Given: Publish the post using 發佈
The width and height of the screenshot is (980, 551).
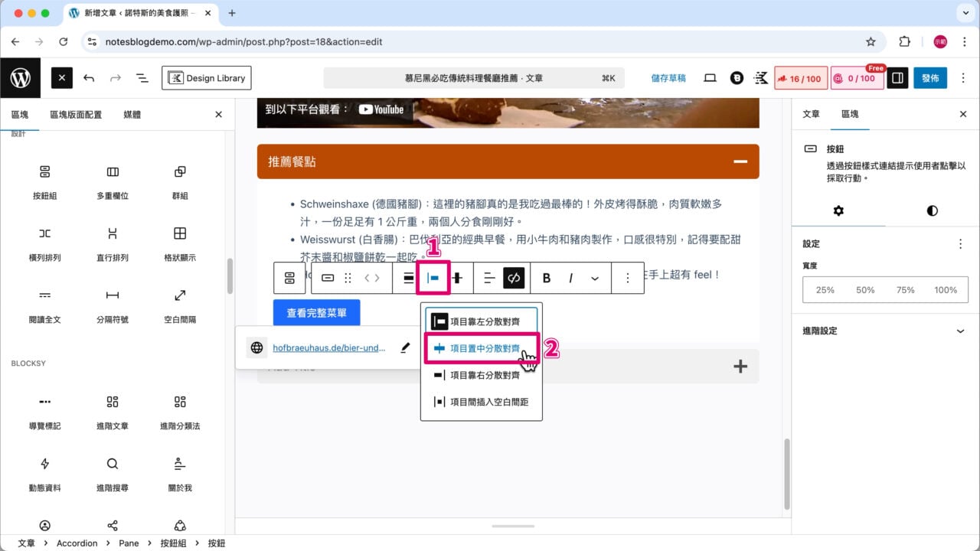Looking at the screenshot, I should (929, 77).
